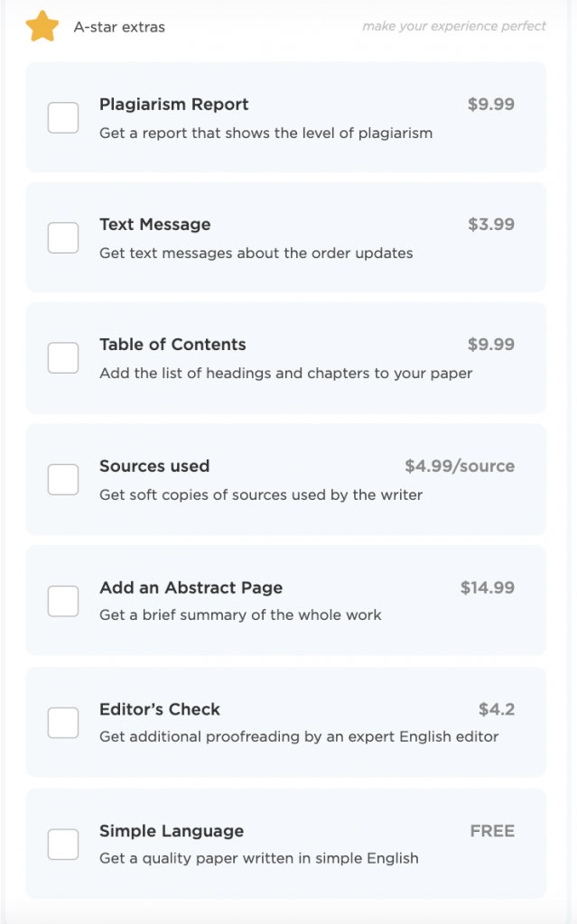577x924 pixels.
Task: Click the Add an Abstract Page heading
Action: pyautogui.click(x=191, y=587)
